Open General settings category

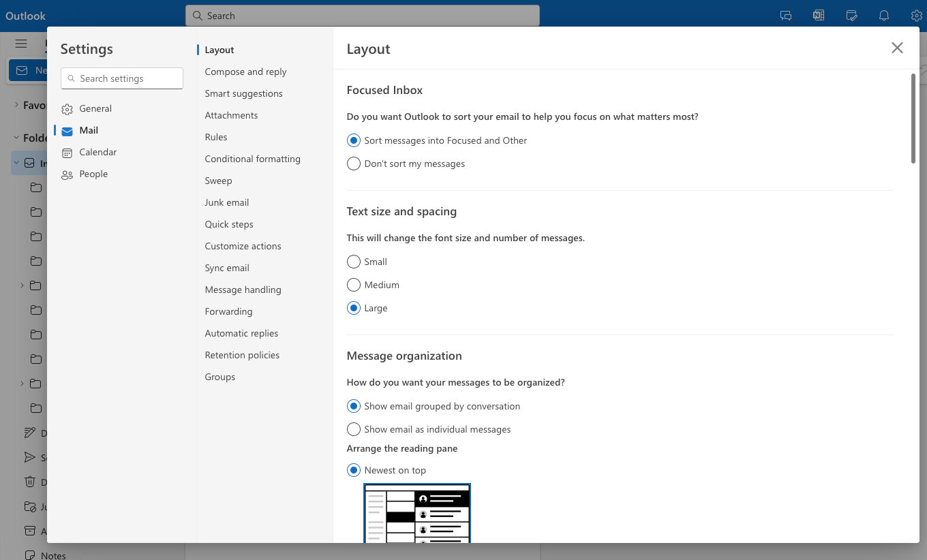pyautogui.click(x=95, y=108)
